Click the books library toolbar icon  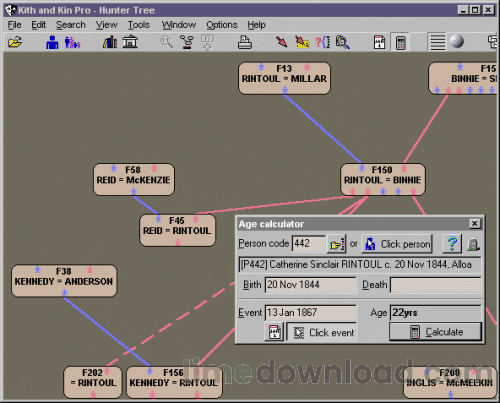110,42
